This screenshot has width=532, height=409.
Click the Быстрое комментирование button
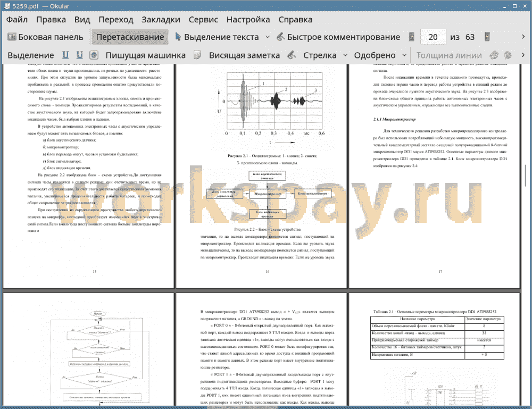click(338, 37)
